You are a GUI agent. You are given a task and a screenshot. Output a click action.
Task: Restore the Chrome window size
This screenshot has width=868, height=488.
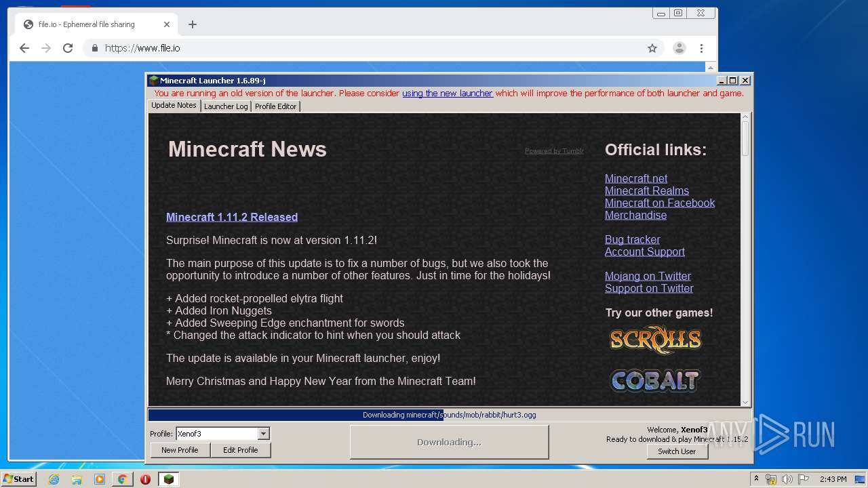pyautogui.click(x=678, y=13)
